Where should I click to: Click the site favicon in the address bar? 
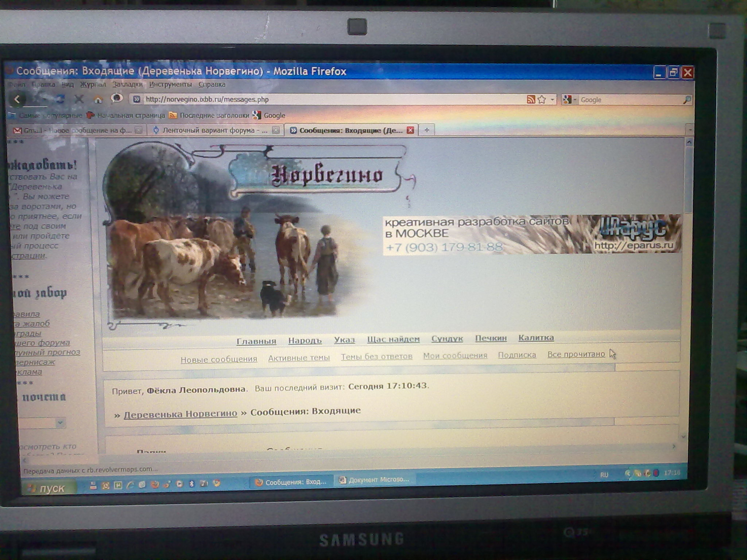click(137, 99)
